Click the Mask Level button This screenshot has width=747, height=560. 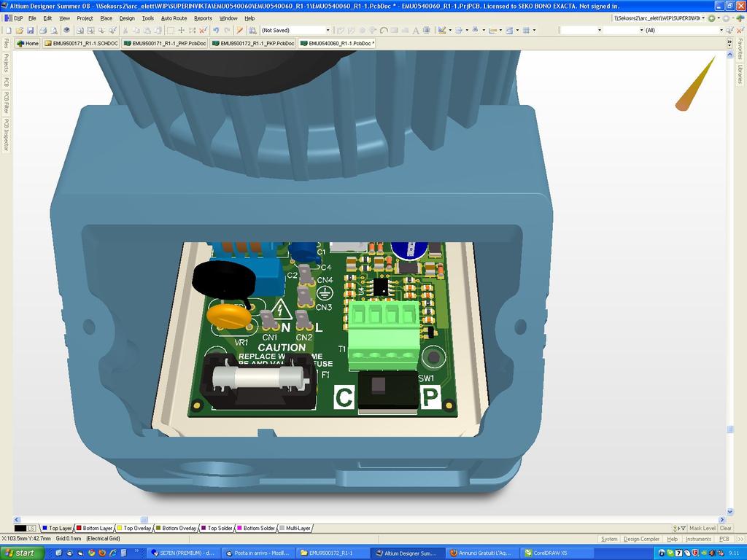coord(703,528)
